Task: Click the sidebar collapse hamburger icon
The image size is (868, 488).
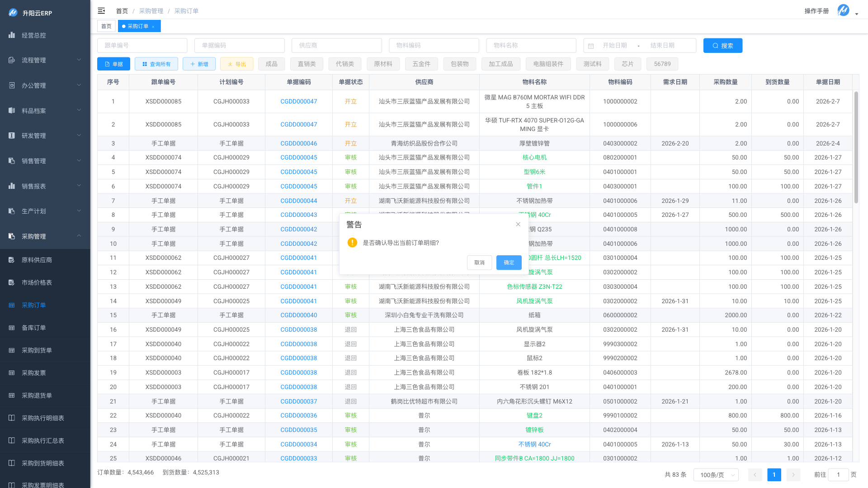Action: tap(101, 11)
